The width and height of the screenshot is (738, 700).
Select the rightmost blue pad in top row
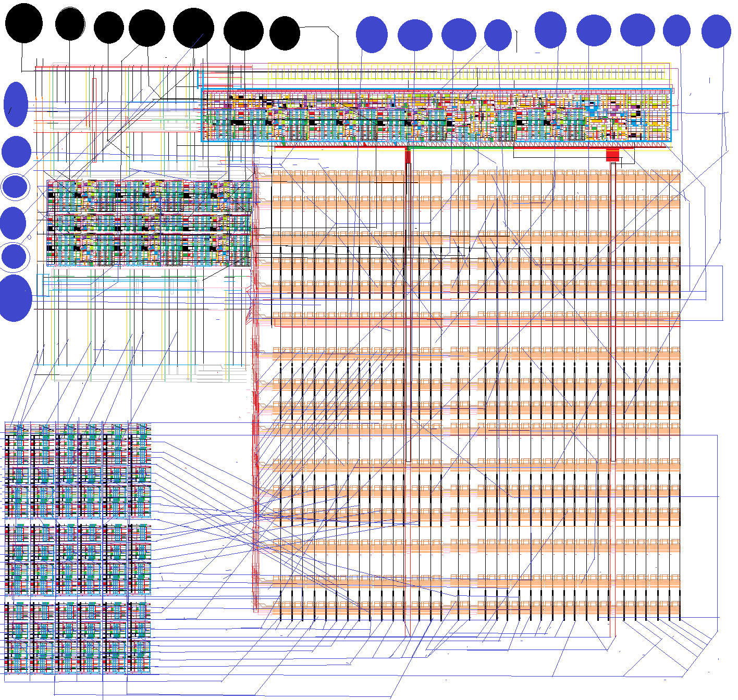click(716, 31)
